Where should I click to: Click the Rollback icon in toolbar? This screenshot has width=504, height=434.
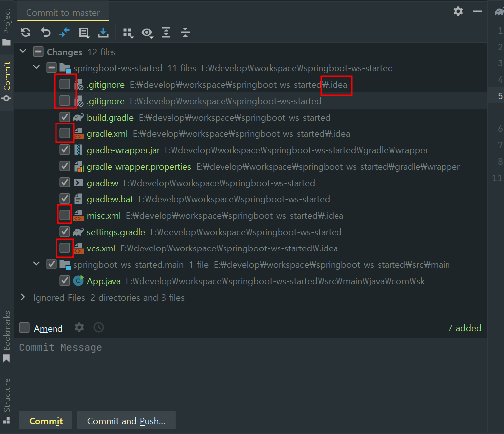tap(46, 33)
